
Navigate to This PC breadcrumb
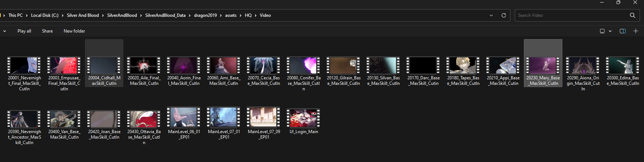[15, 15]
